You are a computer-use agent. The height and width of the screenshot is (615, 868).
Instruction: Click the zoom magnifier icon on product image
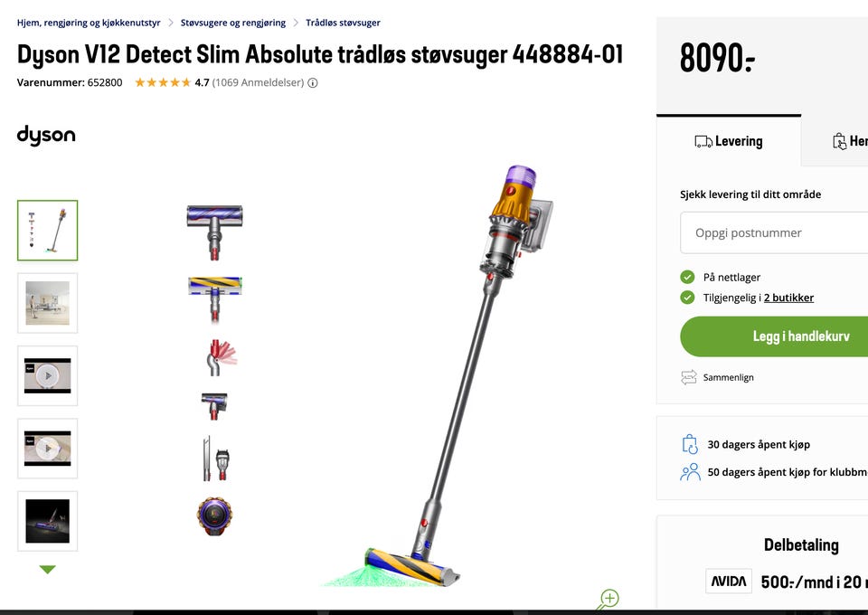pyautogui.click(x=609, y=599)
